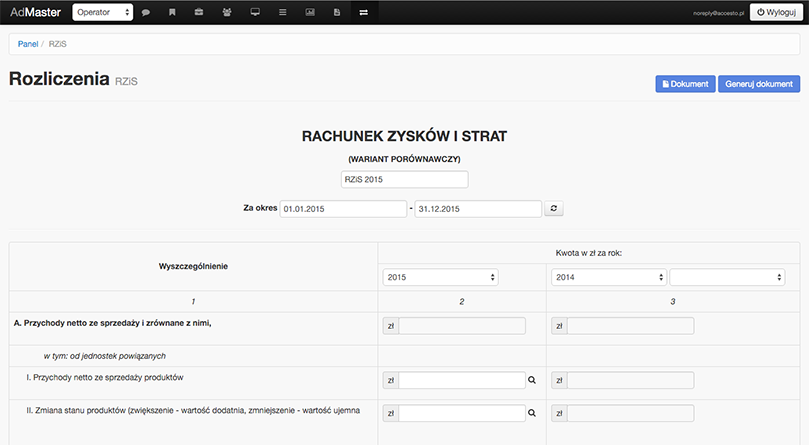Open the empty dropdown beside 2014
809x445 pixels.
[727, 277]
